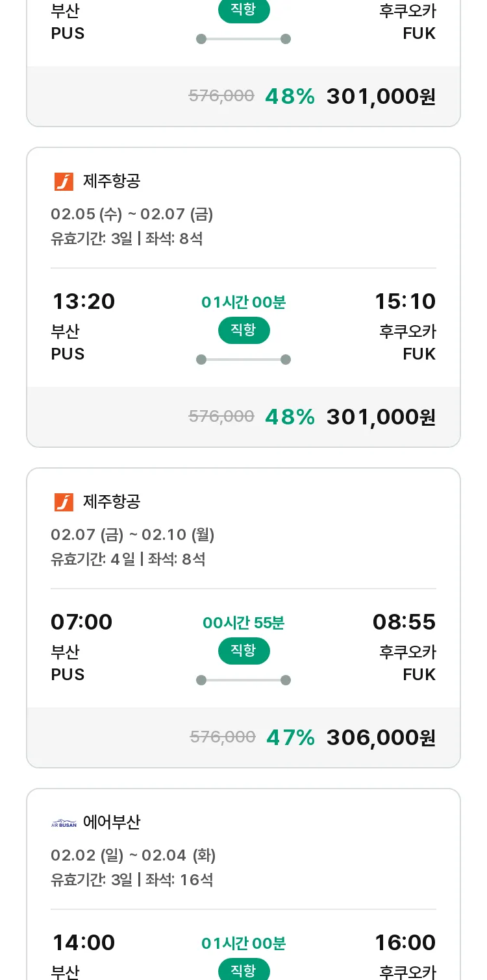Select the top card's 301,000원 fare
Image resolution: width=487 pixels, height=980 pixels.
[381, 96]
